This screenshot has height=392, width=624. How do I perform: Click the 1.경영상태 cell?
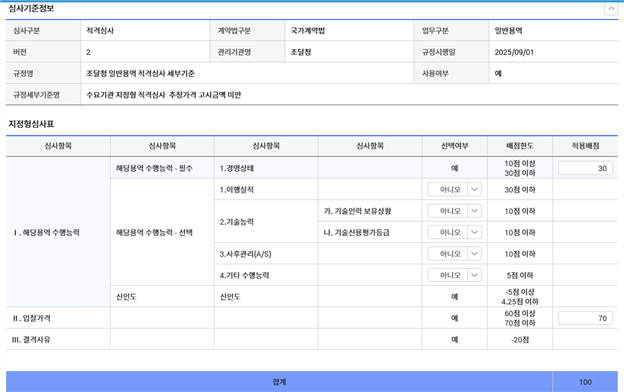(x=266, y=168)
